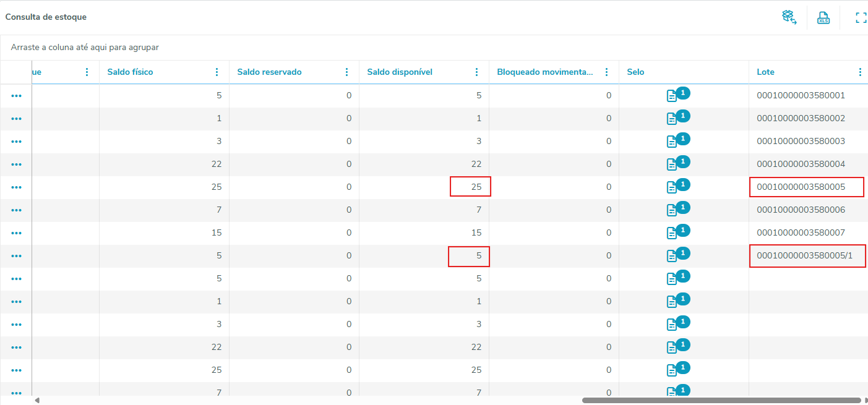Open seal document icon for lot 00010000003580005/1
868x405 pixels.
tap(672, 256)
